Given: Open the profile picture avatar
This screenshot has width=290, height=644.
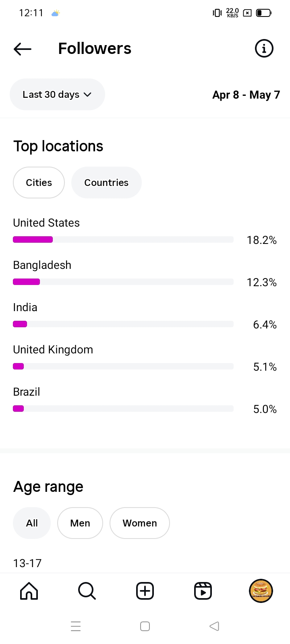Looking at the screenshot, I should coord(261,591).
